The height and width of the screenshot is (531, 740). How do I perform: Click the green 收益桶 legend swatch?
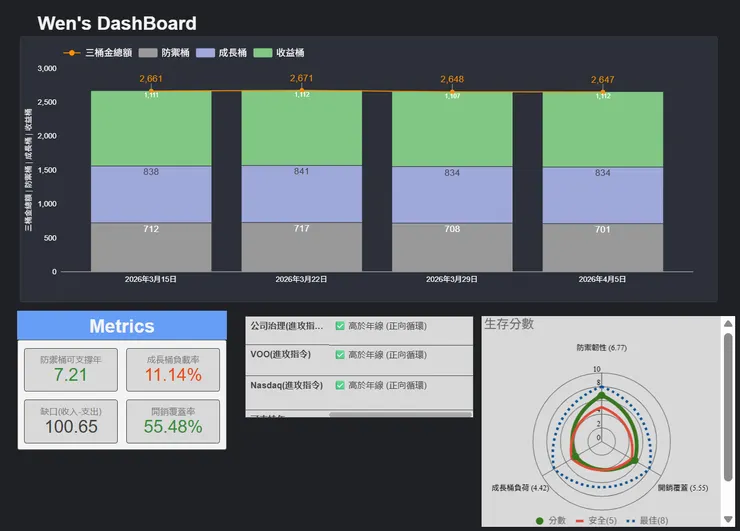263,53
